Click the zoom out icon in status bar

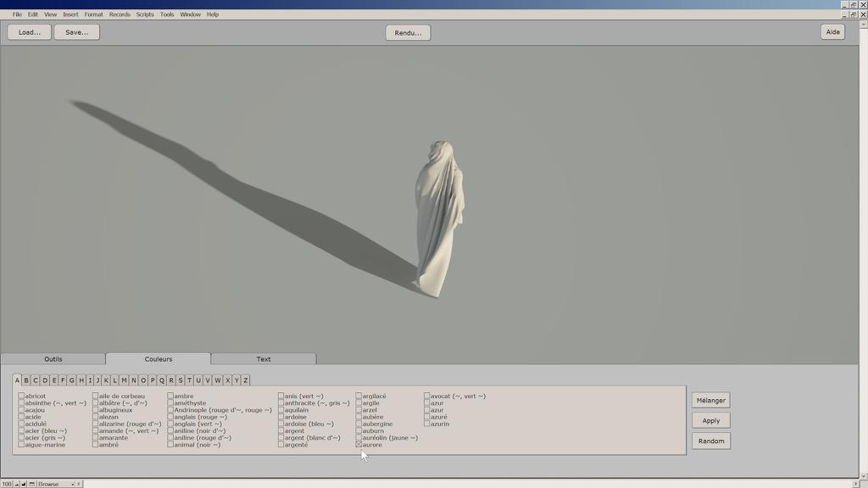17,484
